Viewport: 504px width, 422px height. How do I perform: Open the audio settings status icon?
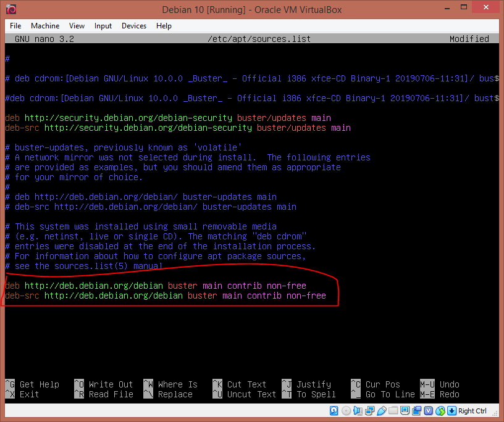click(x=358, y=411)
